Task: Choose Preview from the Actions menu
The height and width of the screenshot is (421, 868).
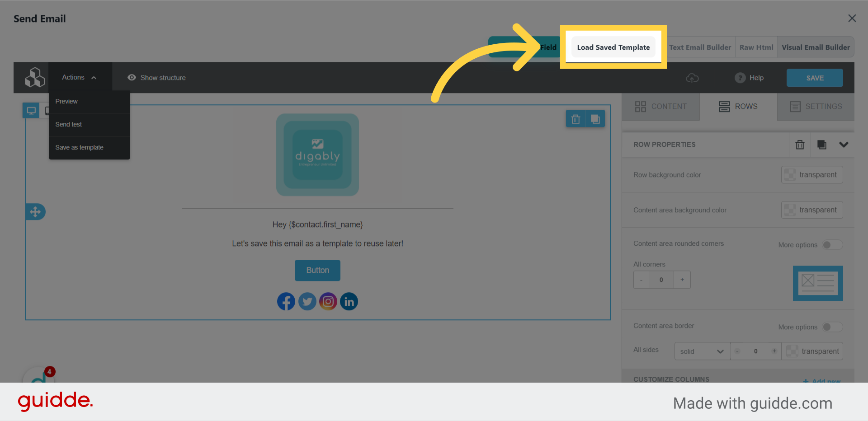Action: (x=90, y=101)
